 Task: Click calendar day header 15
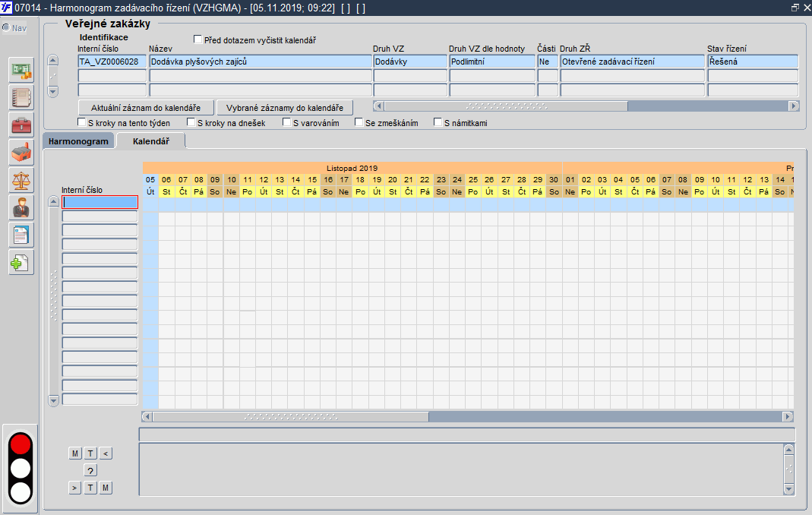[x=311, y=179]
